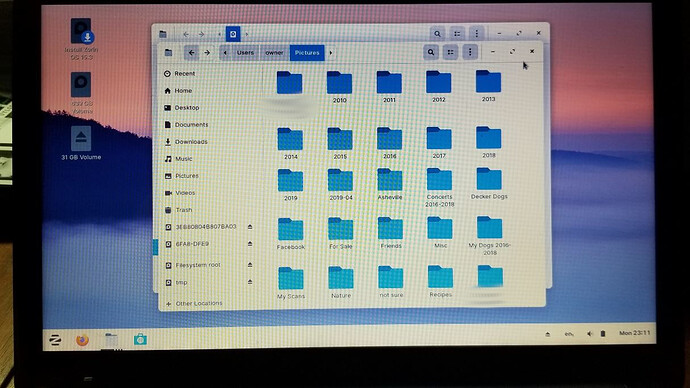Select the Decker Dogs folder
Image resolution: width=690 pixels, height=388 pixels.
(489, 183)
